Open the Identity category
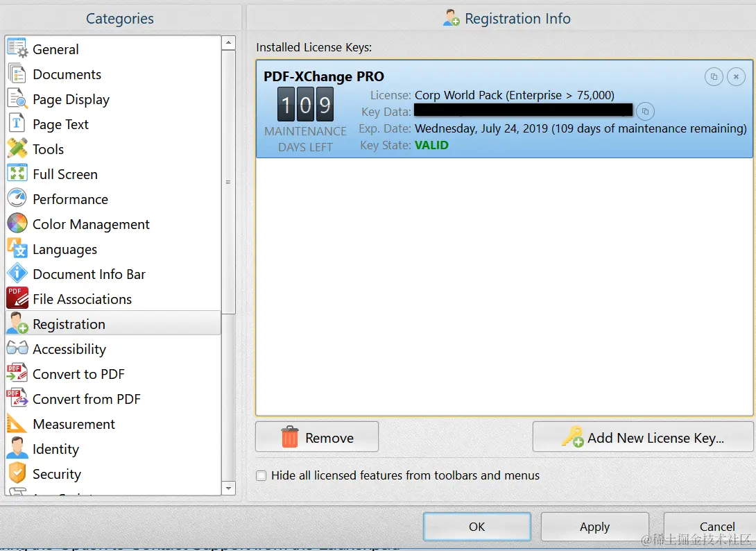 pos(113,449)
